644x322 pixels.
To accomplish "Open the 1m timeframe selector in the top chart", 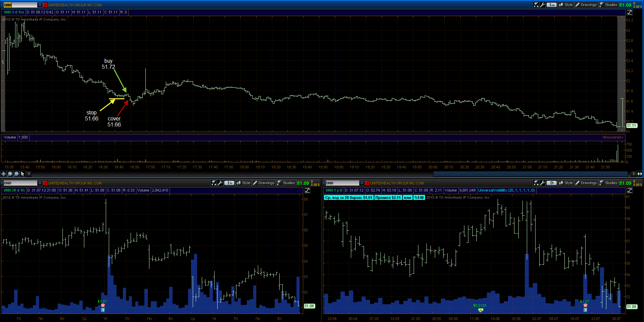I will (551, 5).
